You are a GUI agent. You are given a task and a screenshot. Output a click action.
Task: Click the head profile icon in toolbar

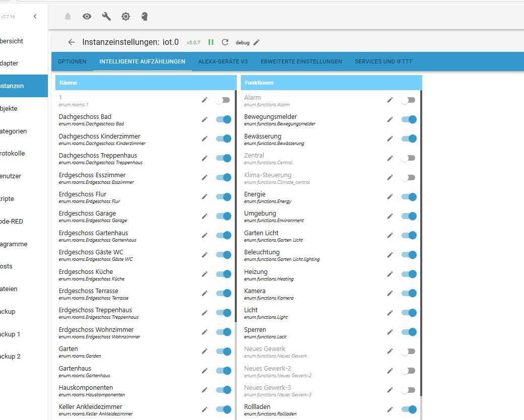145,17
